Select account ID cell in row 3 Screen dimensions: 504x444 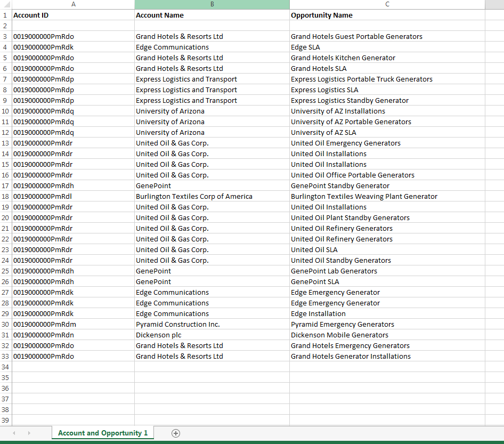[74, 37]
